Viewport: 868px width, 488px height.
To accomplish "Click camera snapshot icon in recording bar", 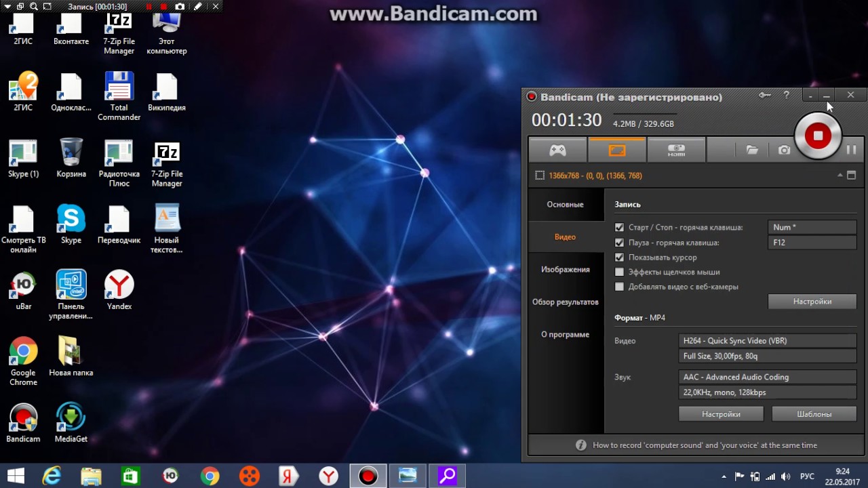I will pyautogui.click(x=179, y=7).
